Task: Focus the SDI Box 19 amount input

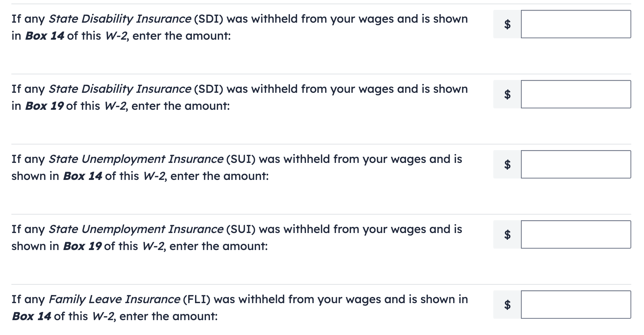Action: (576, 94)
